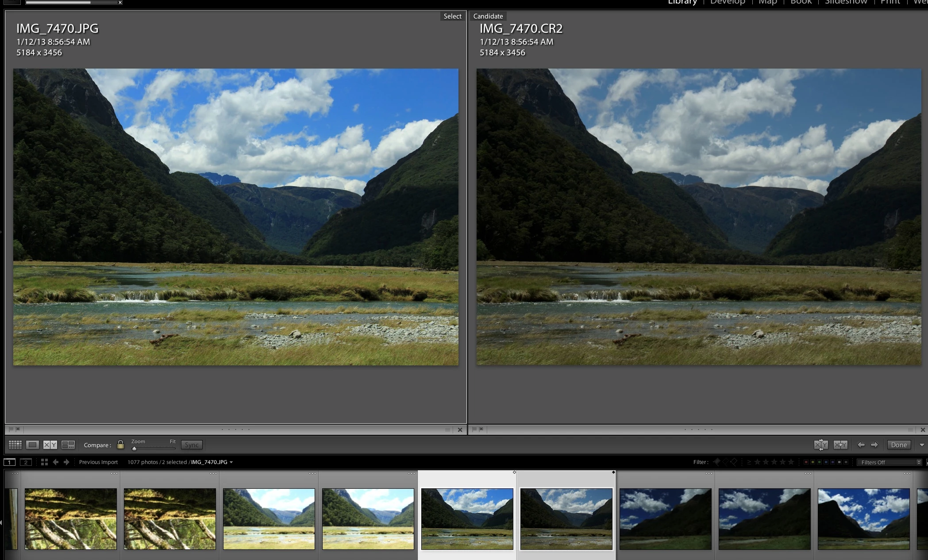
Task: Toggle the Compare link focus lock
Action: coord(120,445)
